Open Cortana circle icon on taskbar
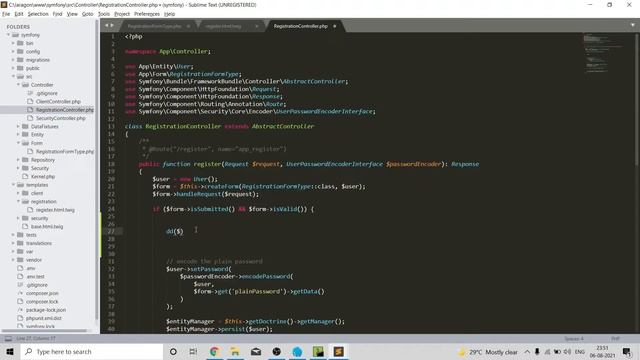 click(173, 351)
